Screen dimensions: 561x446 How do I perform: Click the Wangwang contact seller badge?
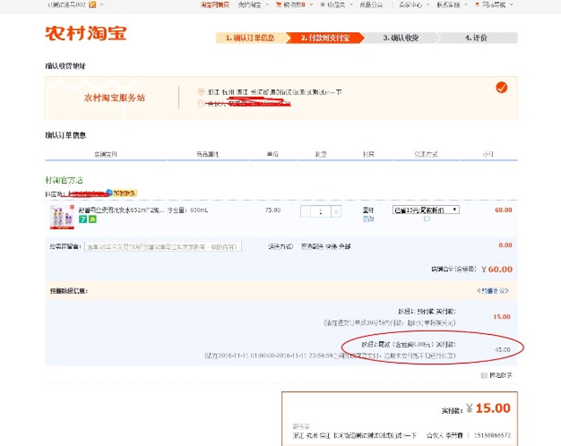coord(122,193)
